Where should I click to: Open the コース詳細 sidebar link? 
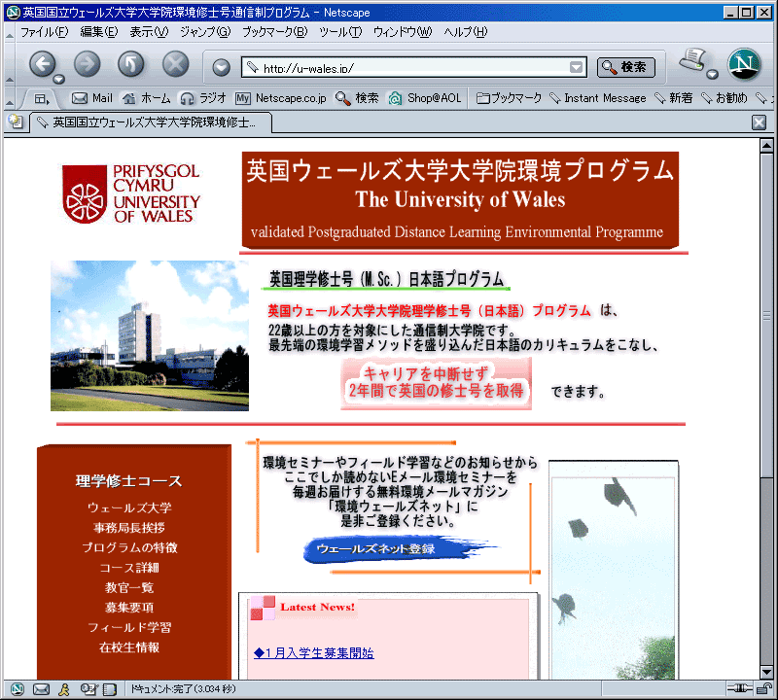(129, 568)
